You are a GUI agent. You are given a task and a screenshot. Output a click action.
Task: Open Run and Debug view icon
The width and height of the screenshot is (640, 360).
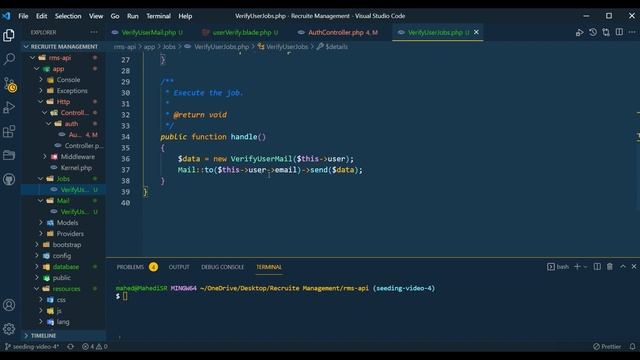9,107
